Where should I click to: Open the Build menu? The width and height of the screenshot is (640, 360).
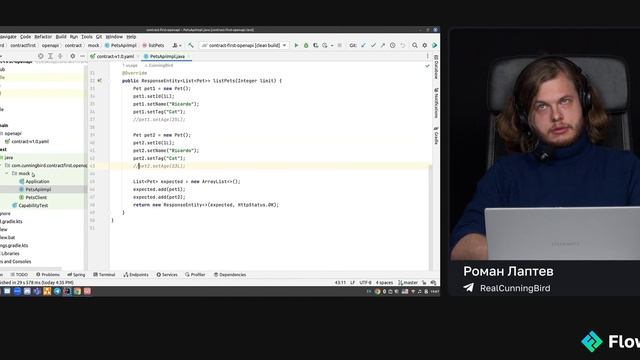coord(61,37)
